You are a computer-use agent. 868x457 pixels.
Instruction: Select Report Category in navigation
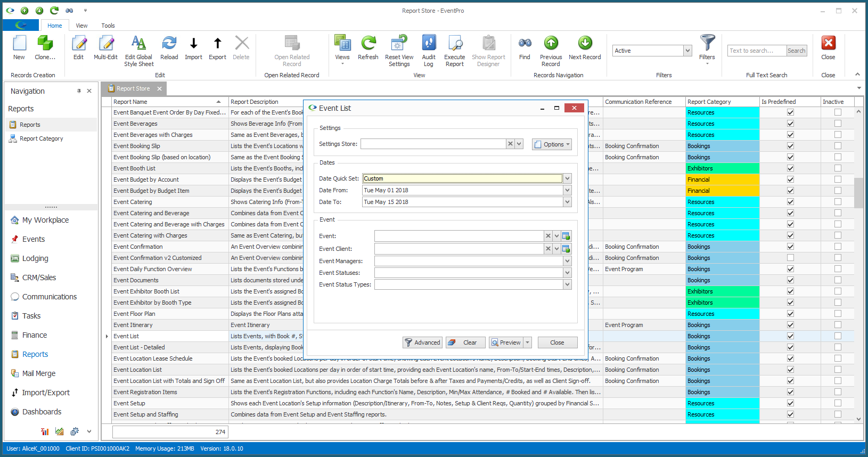[x=41, y=138]
